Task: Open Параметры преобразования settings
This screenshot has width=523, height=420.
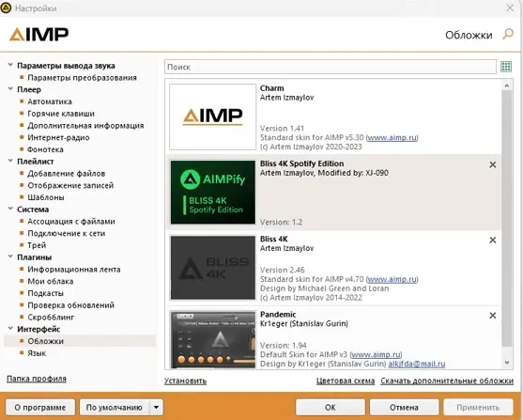Action: [82, 78]
